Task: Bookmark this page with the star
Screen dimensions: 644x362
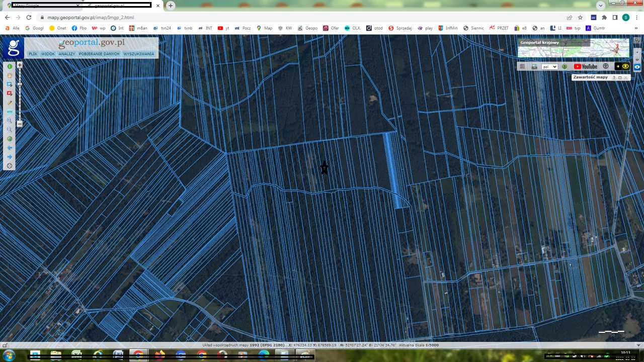Action: pyautogui.click(x=580, y=17)
